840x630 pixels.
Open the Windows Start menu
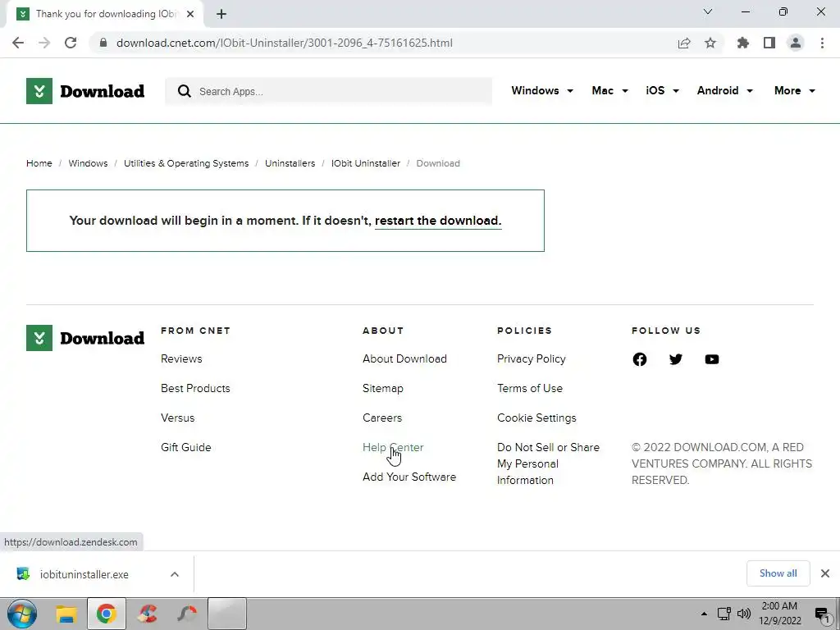click(22, 614)
